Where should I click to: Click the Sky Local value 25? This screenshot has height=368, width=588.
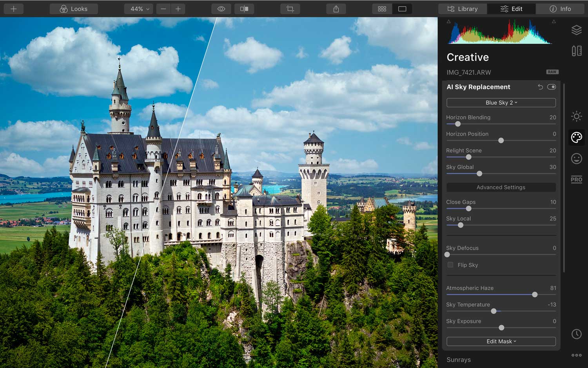click(553, 219)
